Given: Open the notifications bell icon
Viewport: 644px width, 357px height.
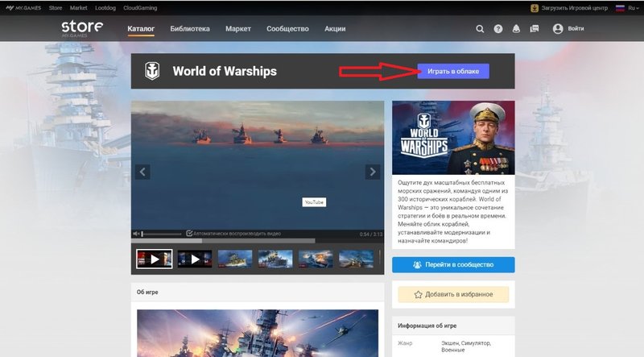Looking at the screenshot, I should point(516,29).
